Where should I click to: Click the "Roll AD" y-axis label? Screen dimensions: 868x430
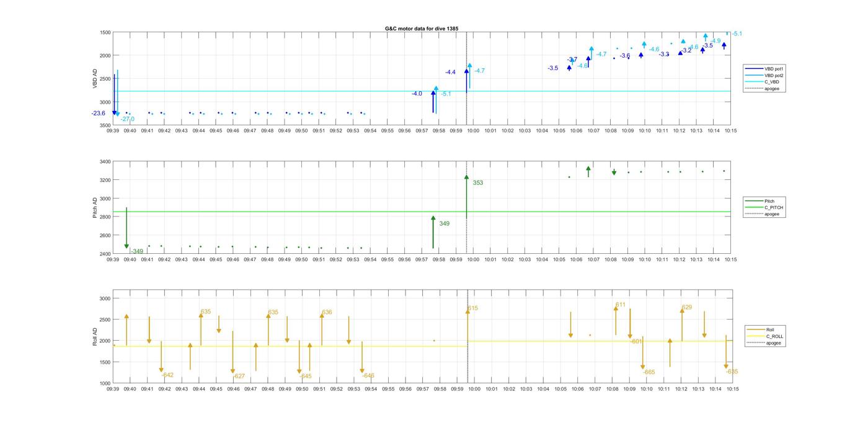point(95,336)
